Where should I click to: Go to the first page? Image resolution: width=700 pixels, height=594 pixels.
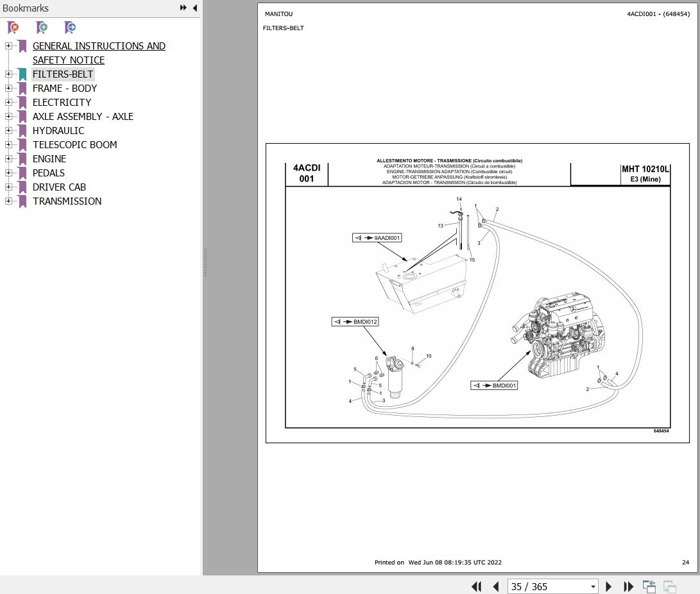[x=476, y=586]
